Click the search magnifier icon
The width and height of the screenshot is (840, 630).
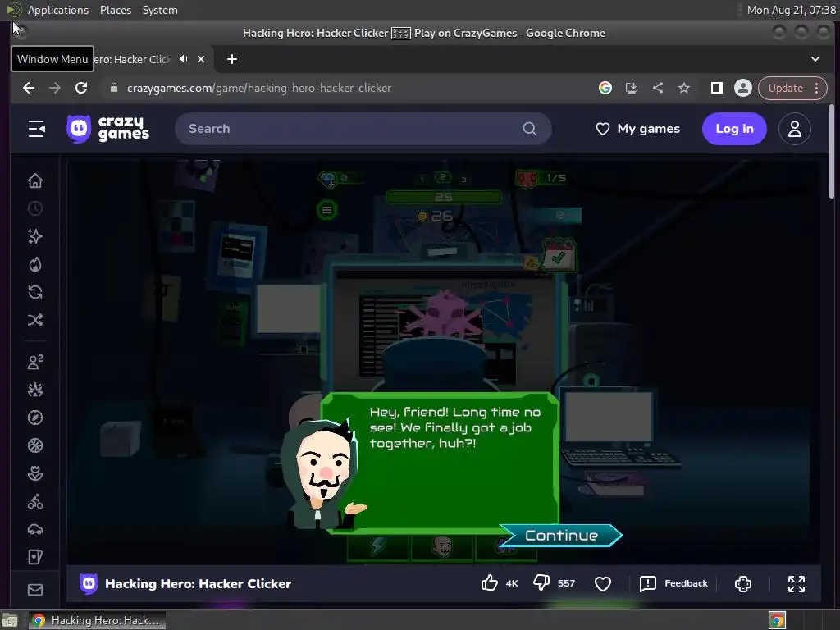pos(529,129)
